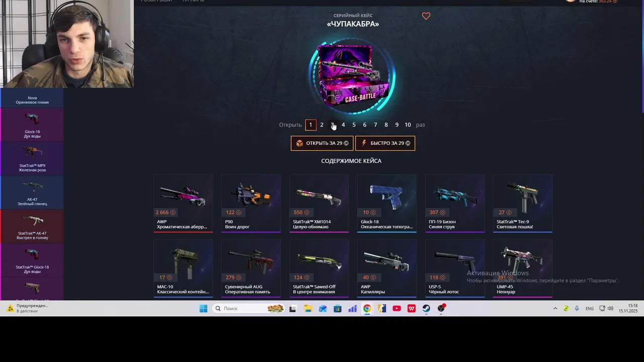Open StatTrak XM1014 Целую-обнимаю card
This screenshot has width=644, height=362.
coord(319,203)
